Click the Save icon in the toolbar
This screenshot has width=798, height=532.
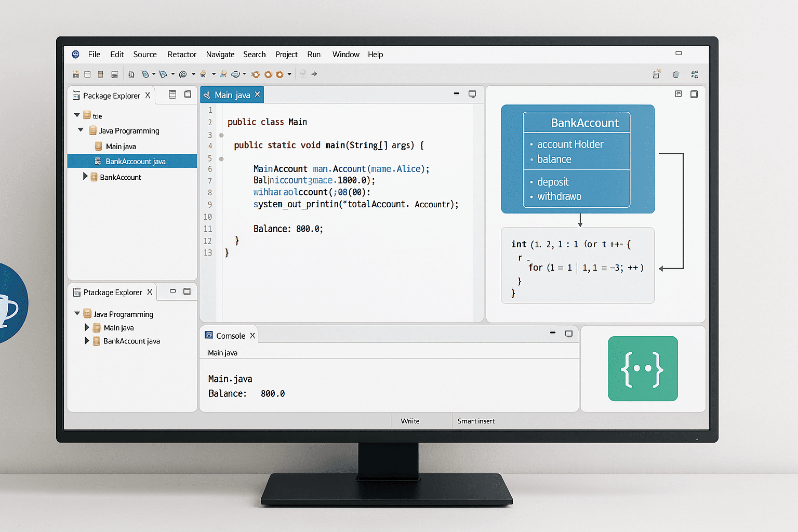[76, 74]
